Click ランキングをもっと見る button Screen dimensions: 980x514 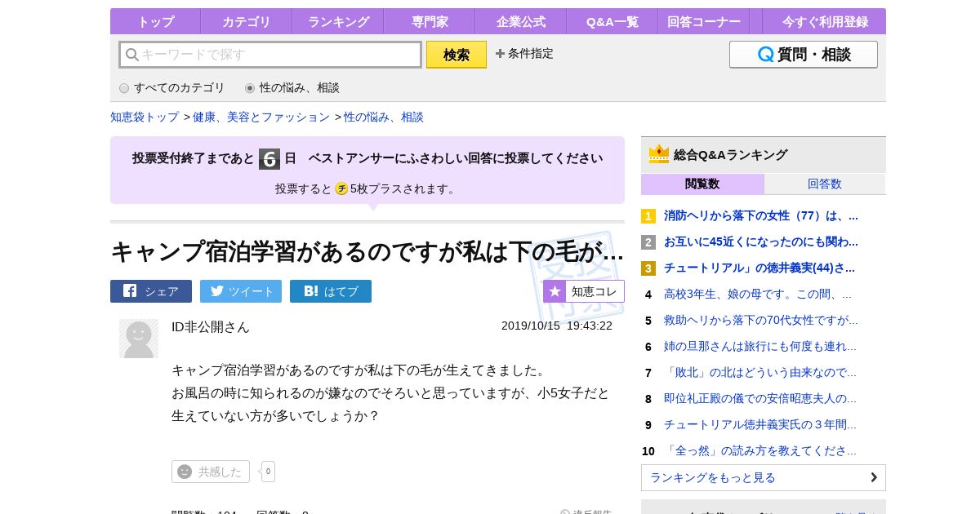click(764, 477)
